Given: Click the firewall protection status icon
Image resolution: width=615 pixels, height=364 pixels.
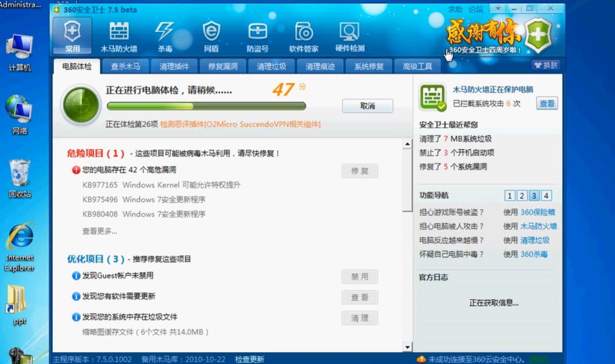Looking at the screenshot, I should click(433, 97).
